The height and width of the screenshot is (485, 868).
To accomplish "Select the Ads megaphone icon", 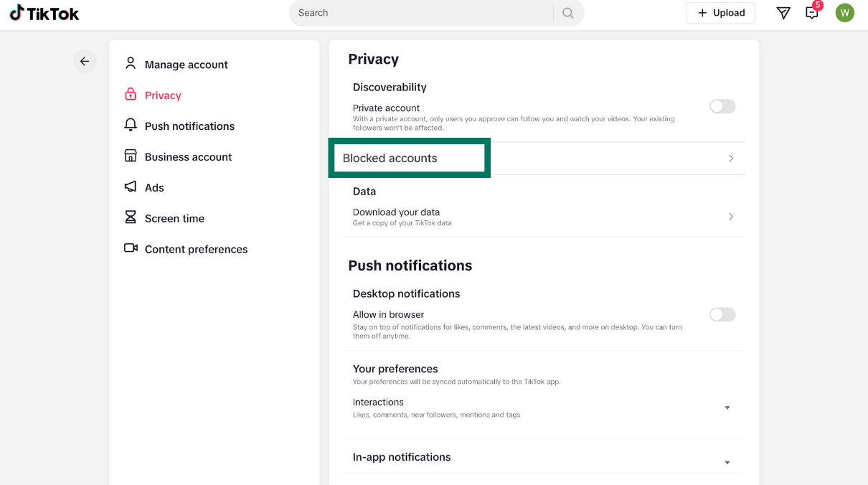I will 130,187.
